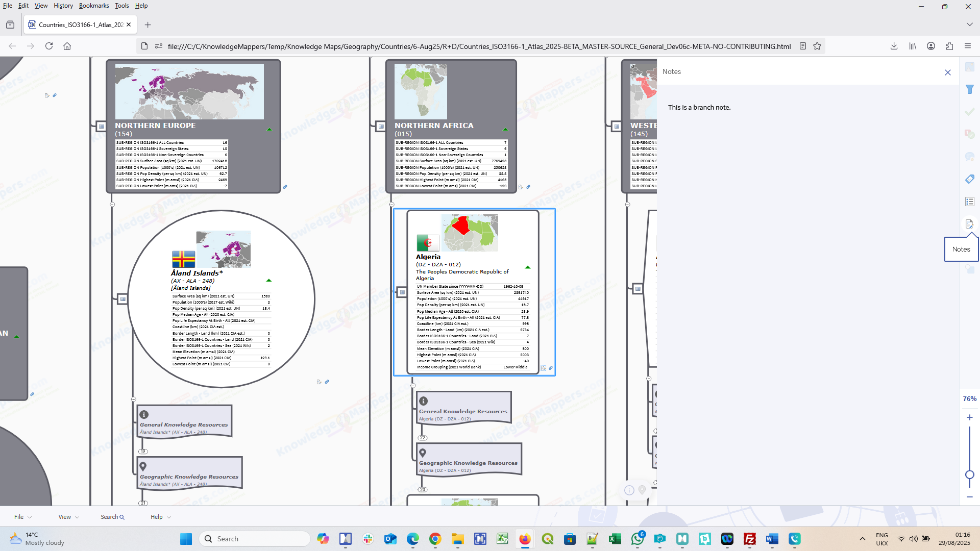Open the bottom File dropdown menu
980x551 pixels.
22,517
